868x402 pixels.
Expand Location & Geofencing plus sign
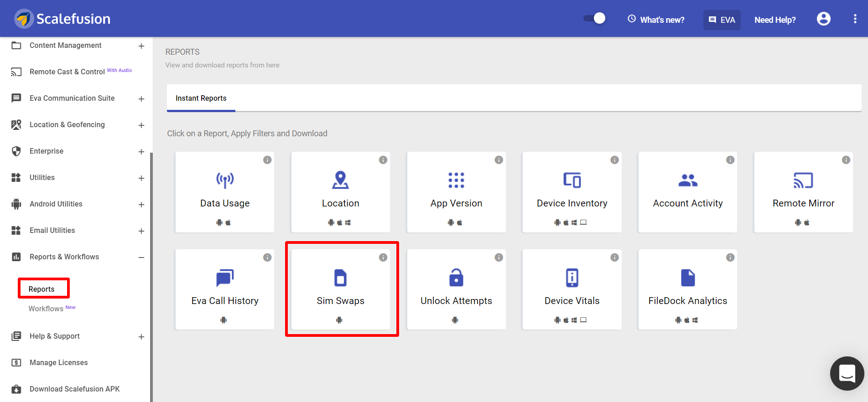point(141,125)
